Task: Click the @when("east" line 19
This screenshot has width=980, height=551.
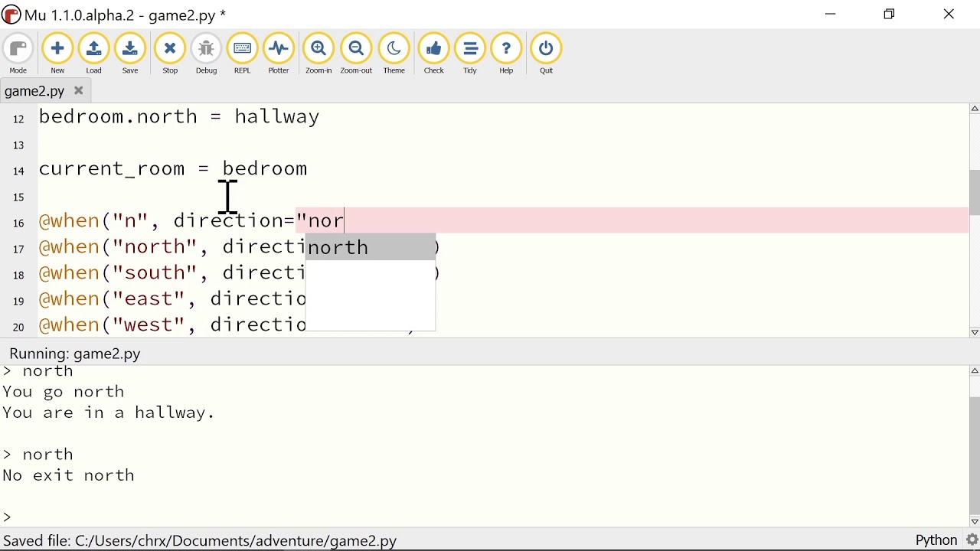Action: click(172, 299)
